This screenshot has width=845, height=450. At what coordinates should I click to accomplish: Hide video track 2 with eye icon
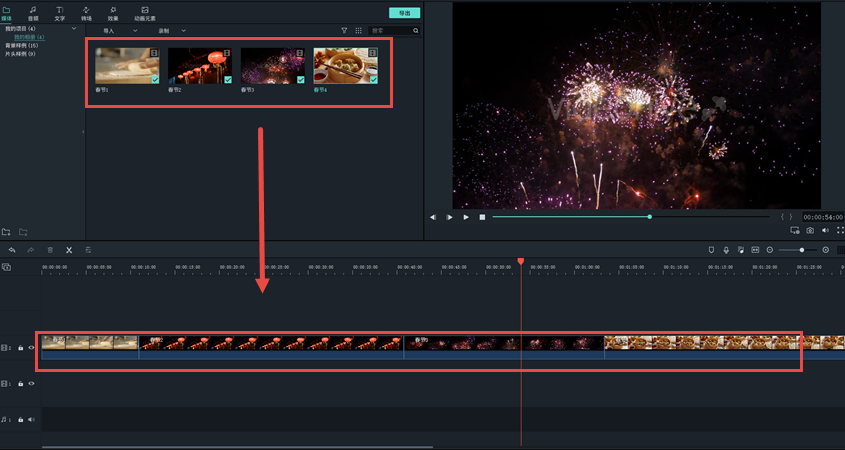tap(31, 348)
